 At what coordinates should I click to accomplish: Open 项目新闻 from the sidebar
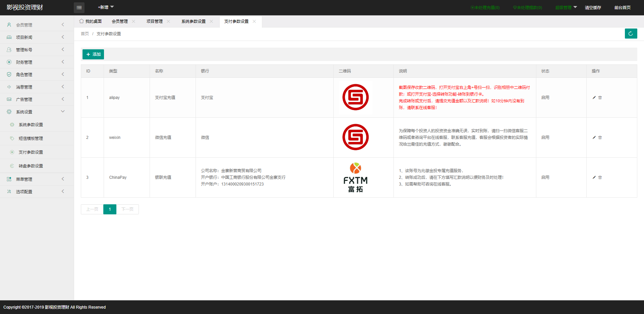click(24, 37)
